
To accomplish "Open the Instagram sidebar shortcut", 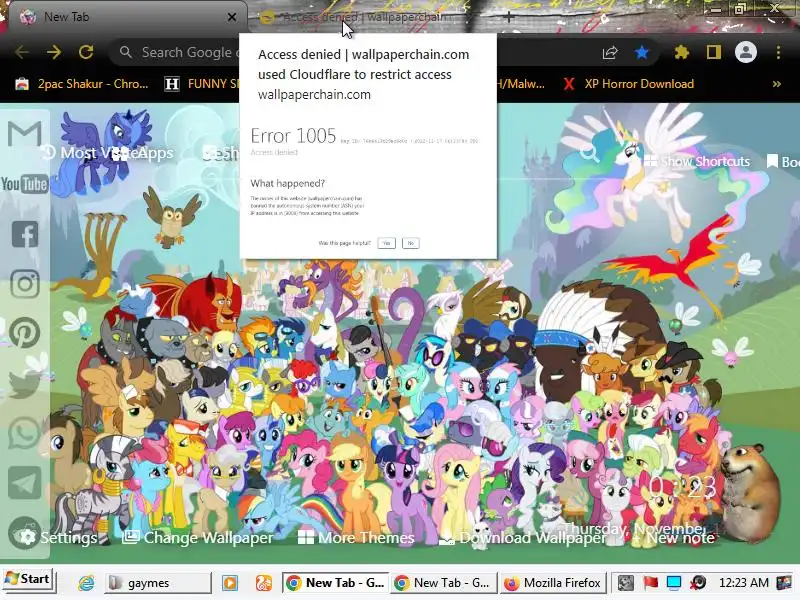I will click(24, 284).
